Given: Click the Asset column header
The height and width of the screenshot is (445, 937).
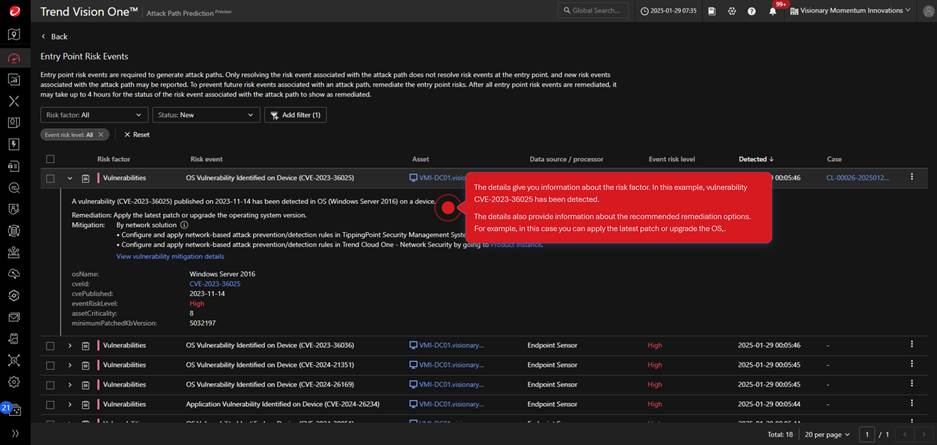Looking at the screenshot, I should coord(421,159).
